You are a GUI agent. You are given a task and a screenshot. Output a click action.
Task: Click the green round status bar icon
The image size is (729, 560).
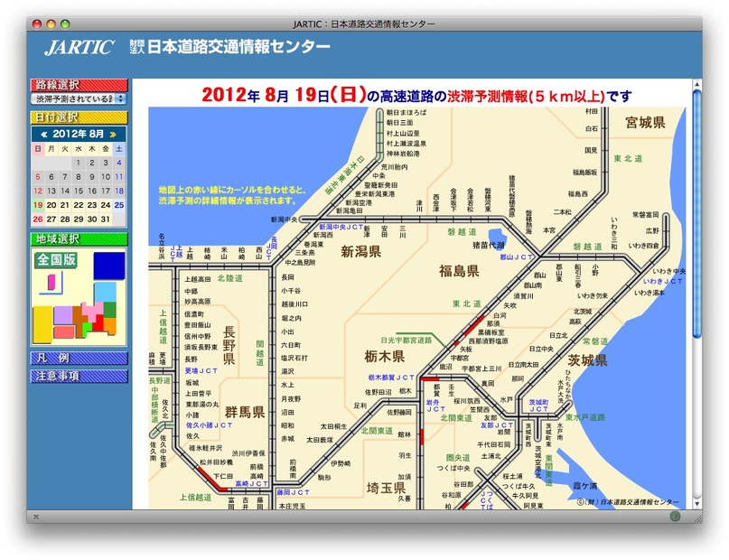(675, 516)
